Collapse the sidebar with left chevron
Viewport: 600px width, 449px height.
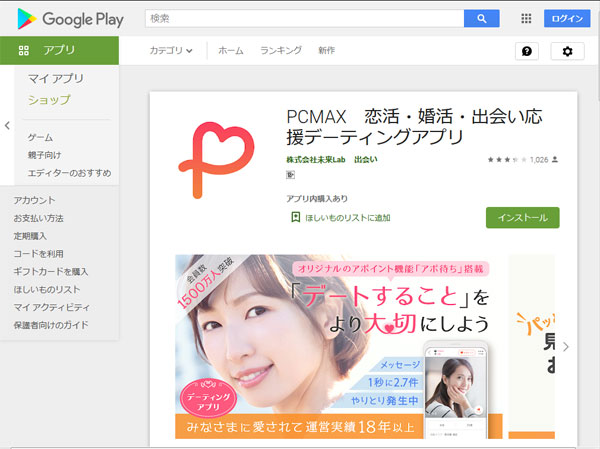coord(7,125)
